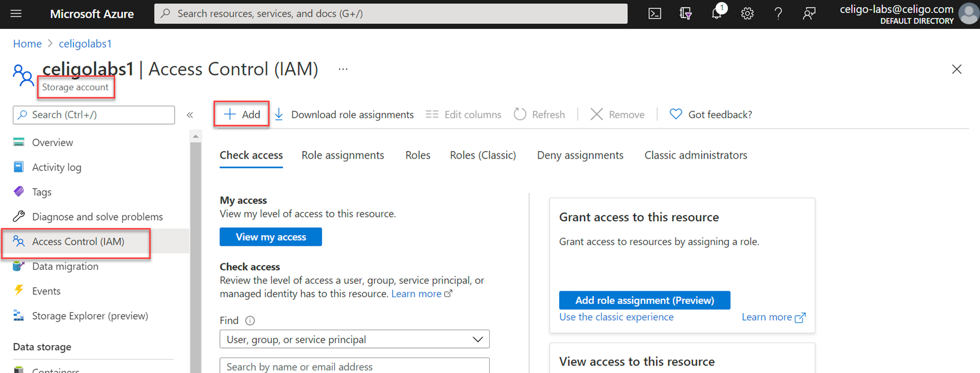Click Got feedback? in toolbar
This screenshot has width=980, height=373.
click(720, 114)
